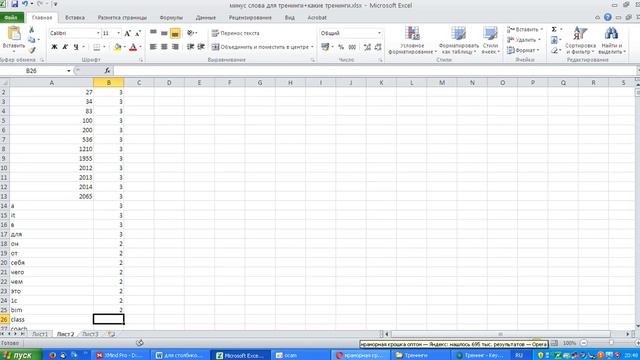Click the AutoSum sigma icon
Image resolution: width=640 pixels, height=360 pixels.
click(554, 29)
